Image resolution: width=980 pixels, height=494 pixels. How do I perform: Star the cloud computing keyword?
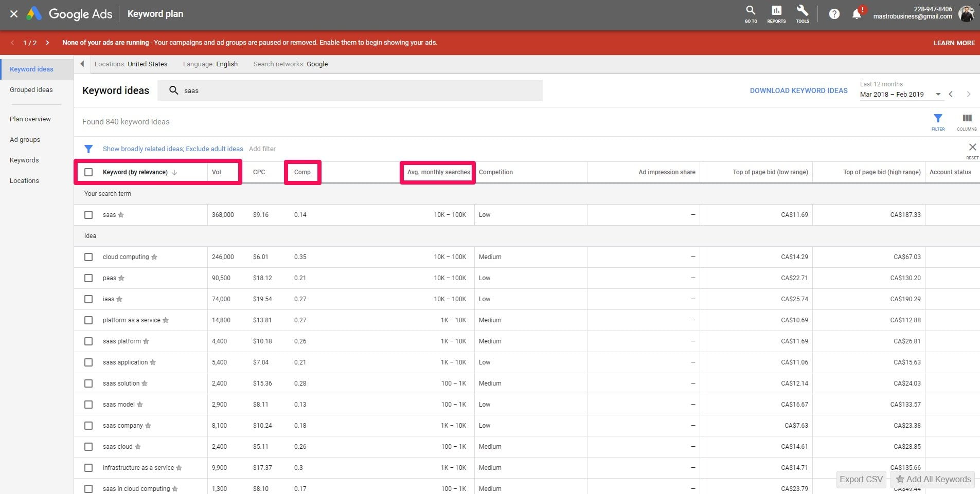(154, 257)
